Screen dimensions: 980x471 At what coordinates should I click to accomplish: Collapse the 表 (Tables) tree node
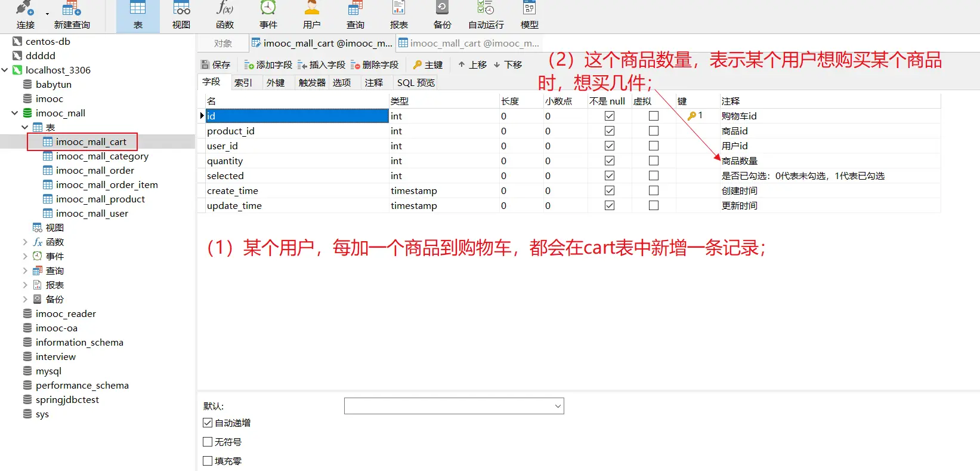tap(25, 127)
